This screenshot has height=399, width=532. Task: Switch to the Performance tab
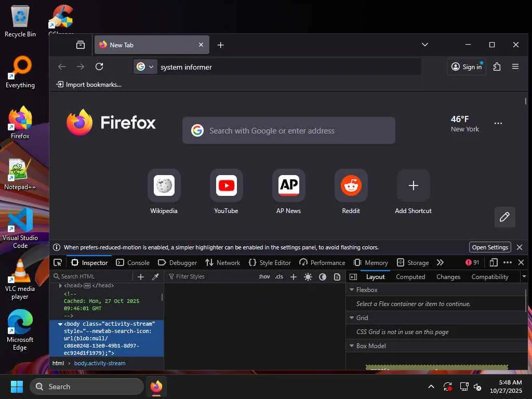pos(322,262)
